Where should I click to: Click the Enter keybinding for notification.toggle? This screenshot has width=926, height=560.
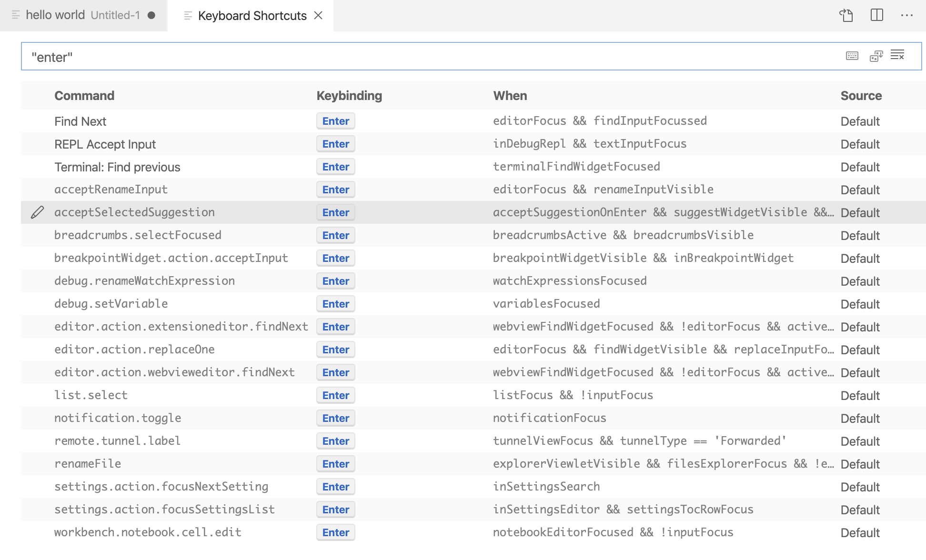click(x=335, y=418)
